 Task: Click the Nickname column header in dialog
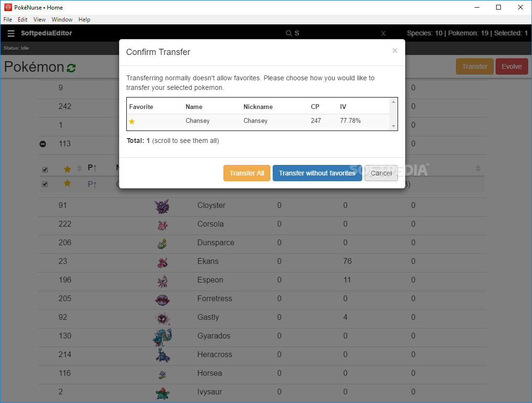258,107
